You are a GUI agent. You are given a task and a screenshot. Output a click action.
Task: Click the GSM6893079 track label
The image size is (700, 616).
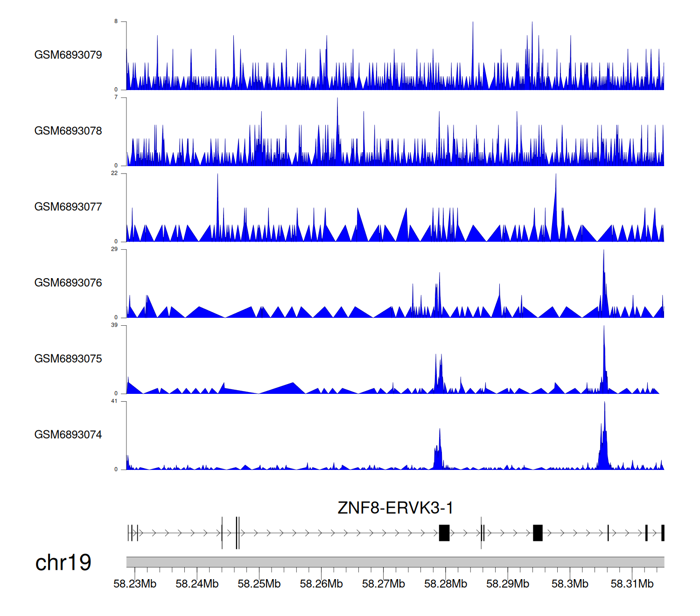click(x=68, y=55)
